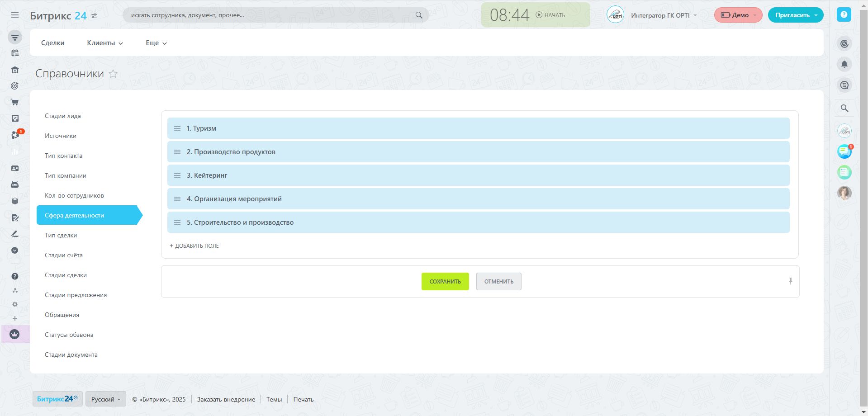Select Стадии лида directory
The height and width of the screenshot is (416, 868).
pyautogui.click(x=63, y=116)
